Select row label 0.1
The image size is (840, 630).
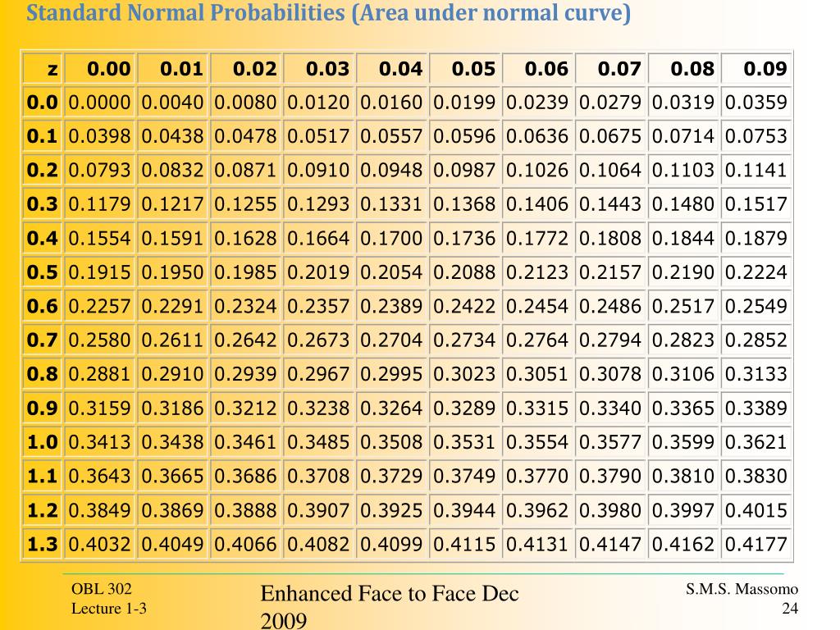tap(43, 136)
